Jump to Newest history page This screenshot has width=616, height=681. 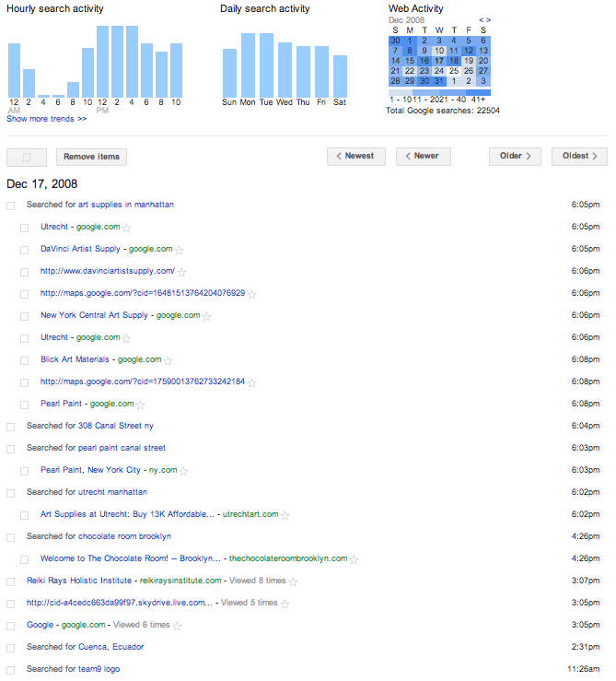[x=356, y=157]
